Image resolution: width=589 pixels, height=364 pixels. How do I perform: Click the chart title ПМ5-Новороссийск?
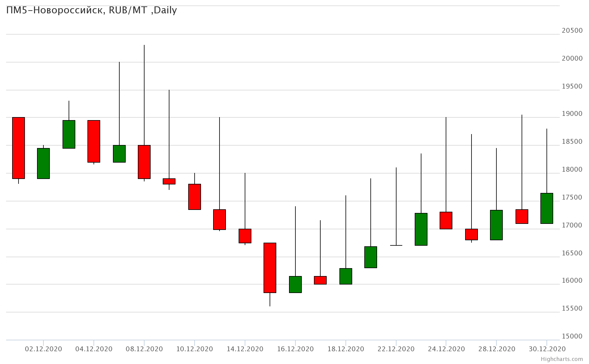click(x=91, y=10)
